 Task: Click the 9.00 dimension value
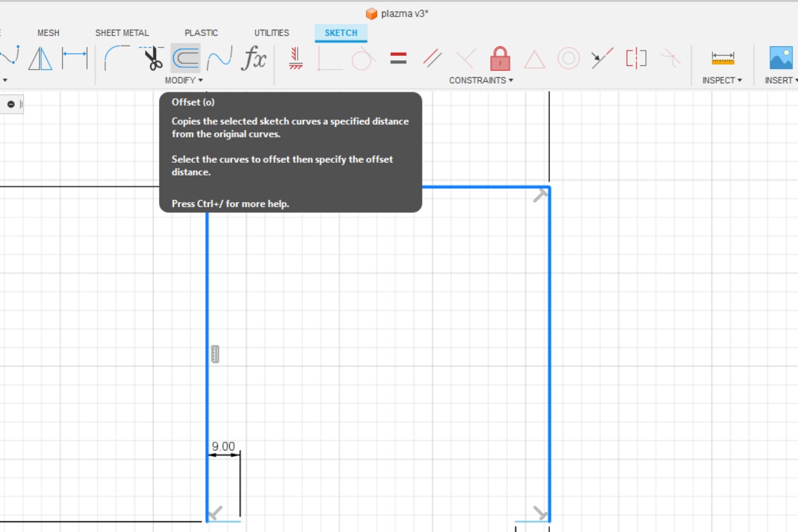pos(224,446)
